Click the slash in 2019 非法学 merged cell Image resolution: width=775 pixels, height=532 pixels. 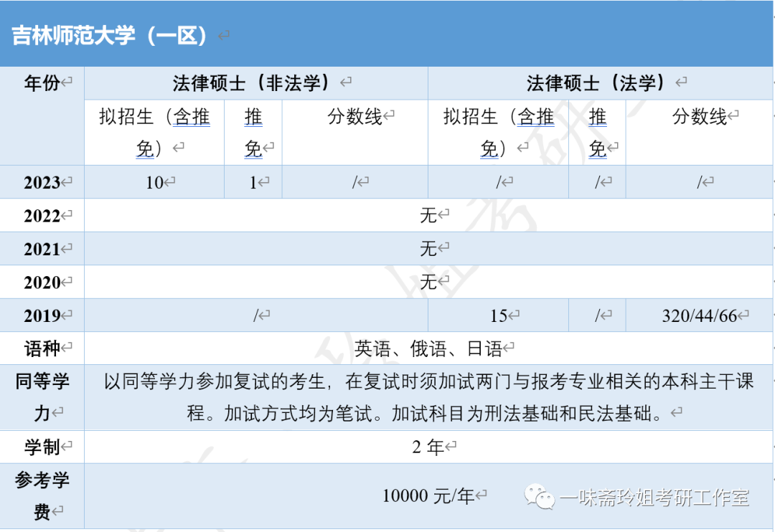tap(255, 315)
